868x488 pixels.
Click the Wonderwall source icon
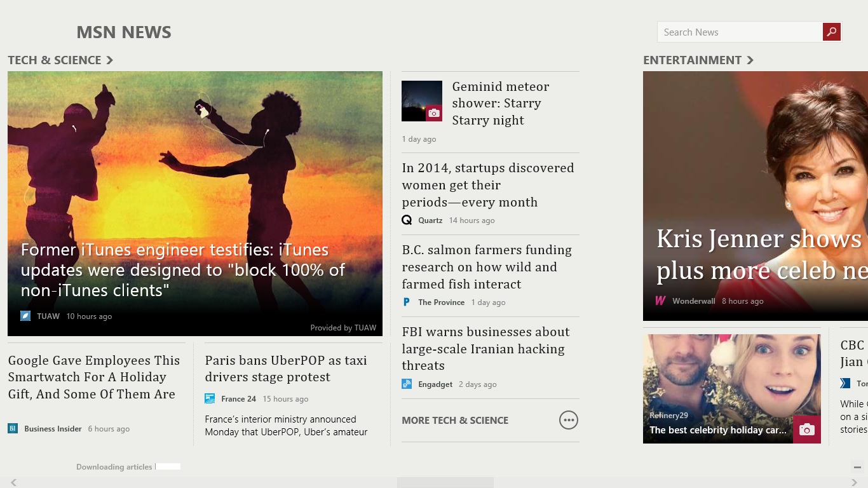point(661,301)
